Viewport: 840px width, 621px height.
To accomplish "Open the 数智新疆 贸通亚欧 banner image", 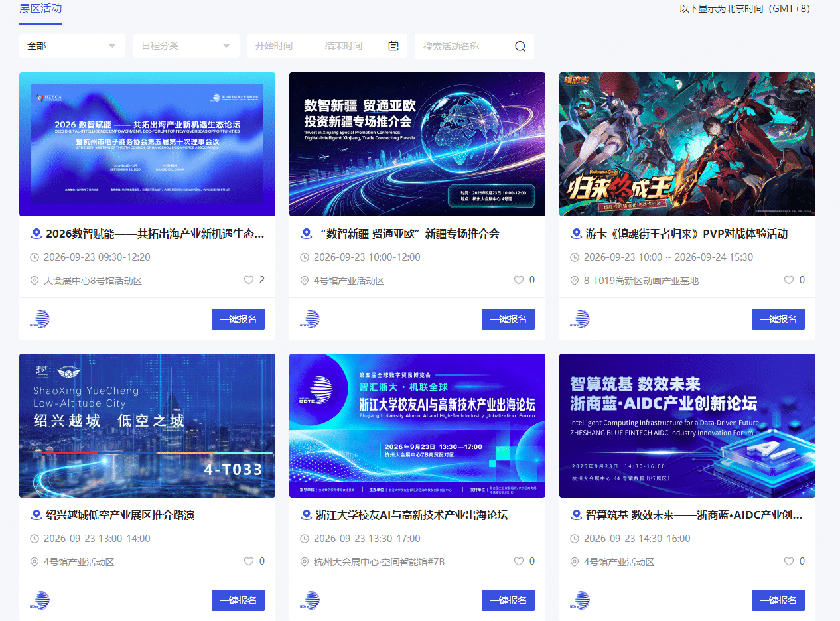I will pos(417,144).
